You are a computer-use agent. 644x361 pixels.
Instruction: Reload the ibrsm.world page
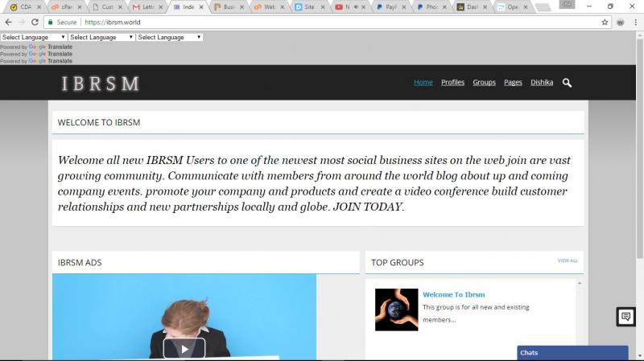click(35, 23)
